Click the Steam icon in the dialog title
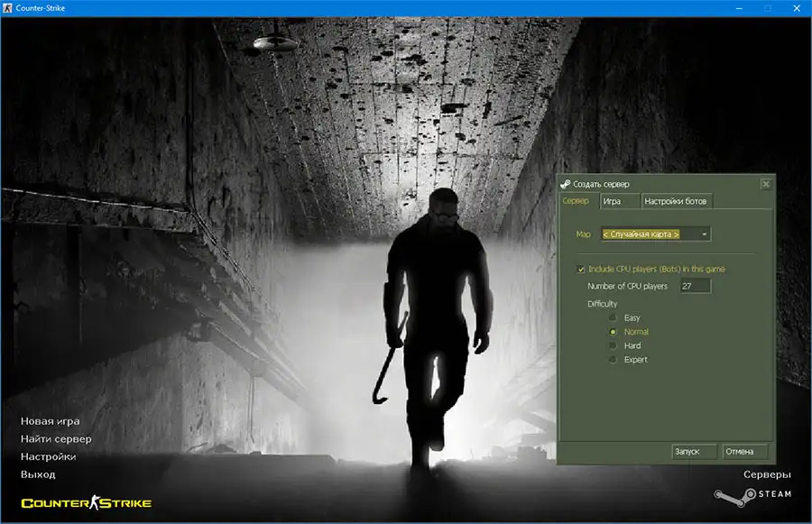Image resolution: width=812 pixels, height=524 pixels. (566, 184)
